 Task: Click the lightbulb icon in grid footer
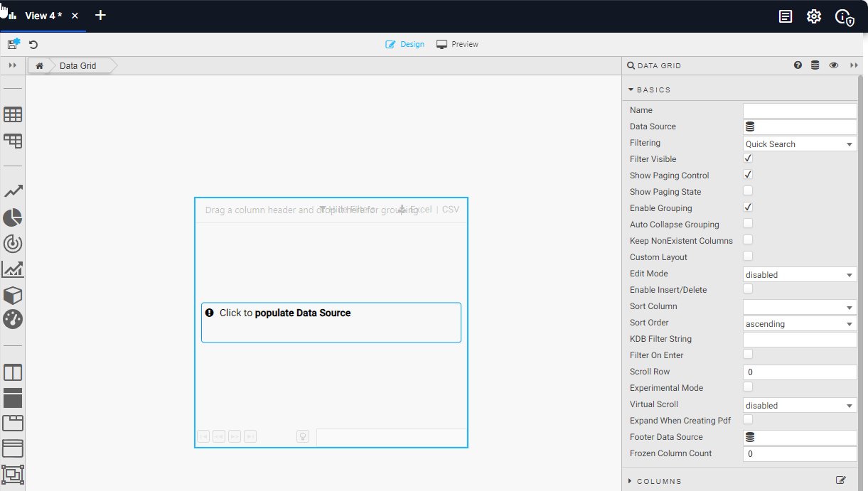303,436
